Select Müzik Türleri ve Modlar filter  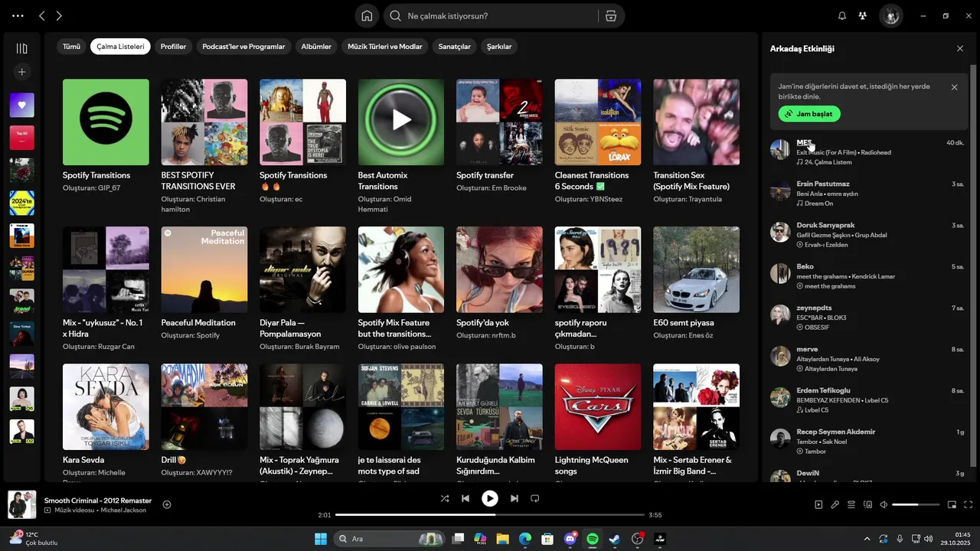tap(385, 47)
